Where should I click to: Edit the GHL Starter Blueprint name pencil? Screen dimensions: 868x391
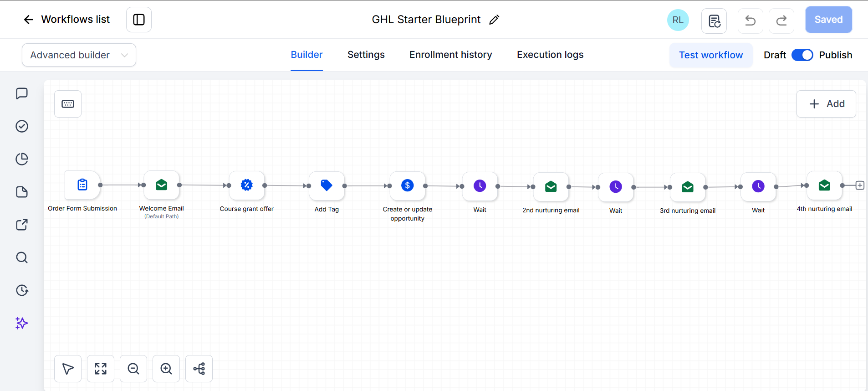(494, 20)
